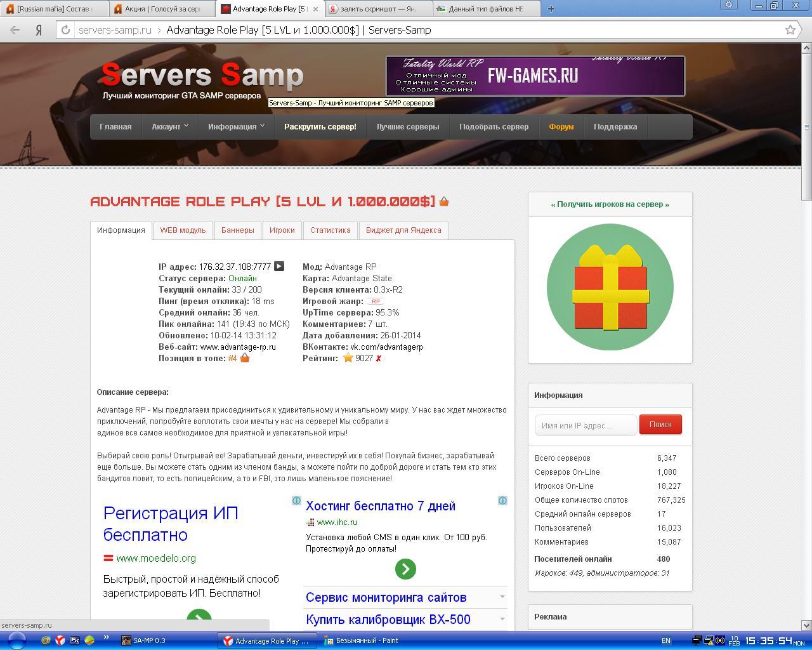The width and height of the screenshot is (812, 650).
Task: Click the www.moedelo.org ad link
Action: tap(156, 558)
